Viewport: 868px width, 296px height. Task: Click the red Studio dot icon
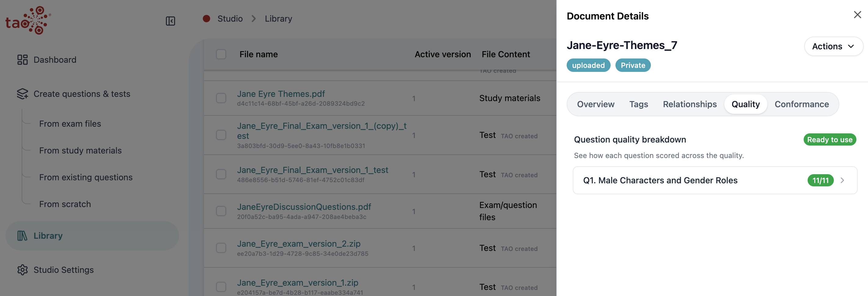(206, 19)
